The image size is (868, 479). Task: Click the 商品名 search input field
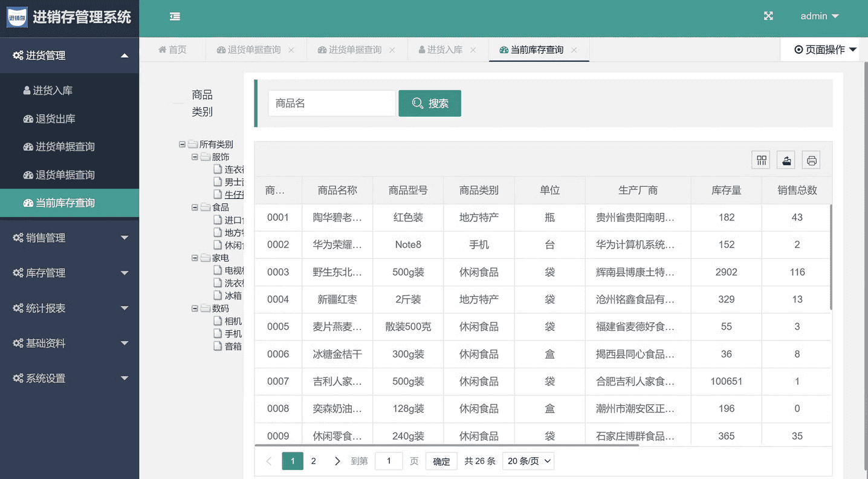click(x=331, y=103)
